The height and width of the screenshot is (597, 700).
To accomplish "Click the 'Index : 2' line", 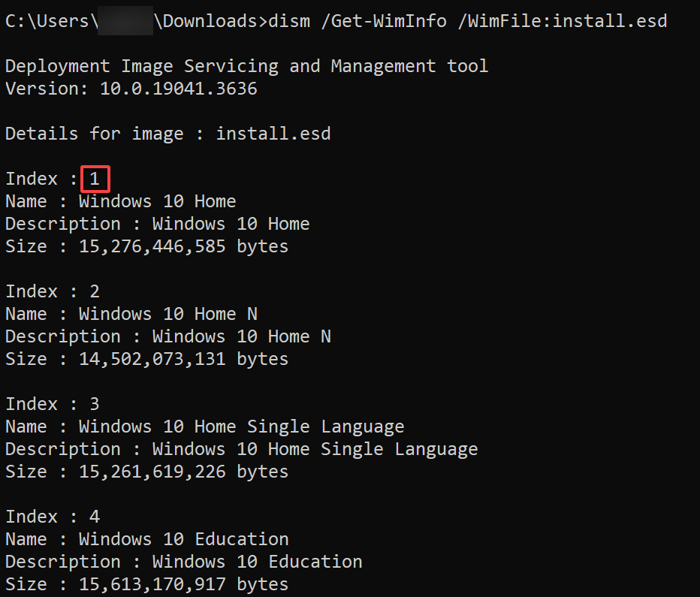I will tap(53, 292).
